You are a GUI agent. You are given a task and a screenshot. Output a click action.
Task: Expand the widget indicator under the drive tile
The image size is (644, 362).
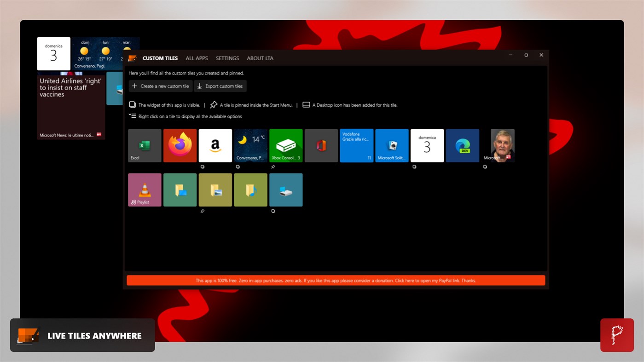(x=273, y=211)
